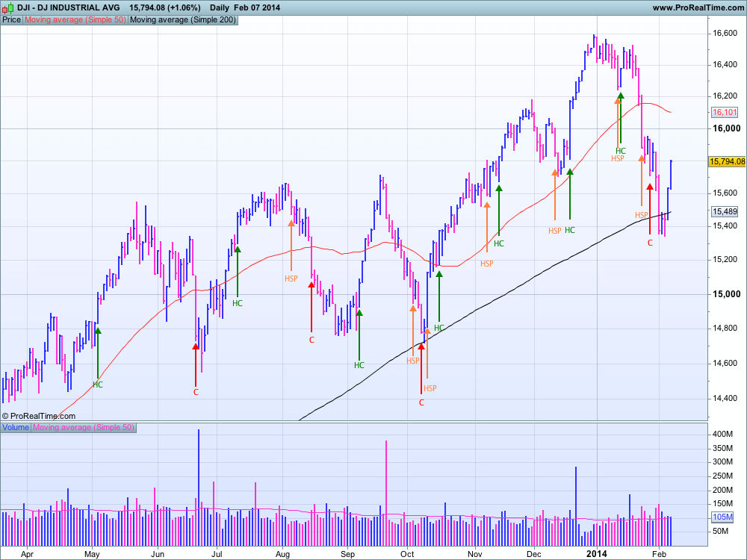Click the 200M volume axis label

[x=722, y=490]
